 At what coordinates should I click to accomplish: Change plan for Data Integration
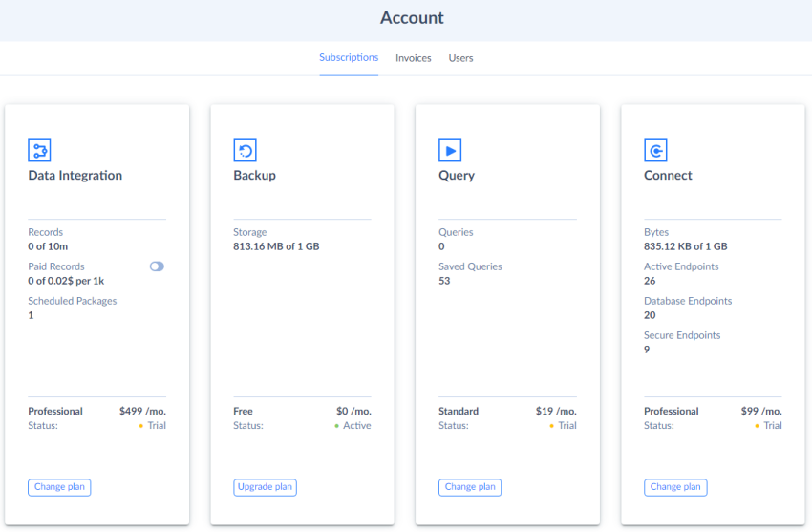click(59, 487)
